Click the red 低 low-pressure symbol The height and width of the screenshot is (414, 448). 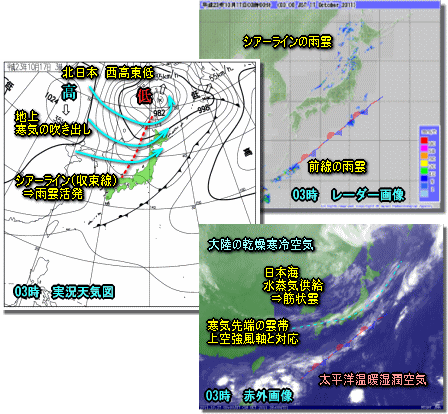[144, 96]
